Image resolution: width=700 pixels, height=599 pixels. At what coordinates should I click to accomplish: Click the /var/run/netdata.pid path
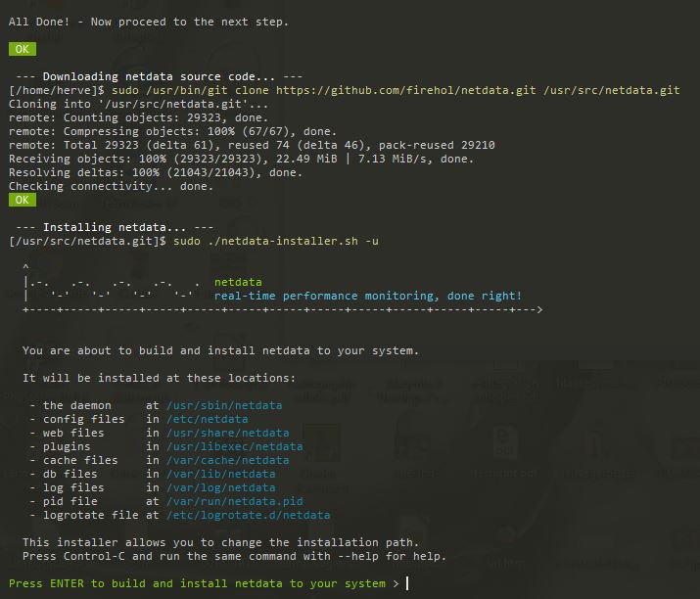234,501
